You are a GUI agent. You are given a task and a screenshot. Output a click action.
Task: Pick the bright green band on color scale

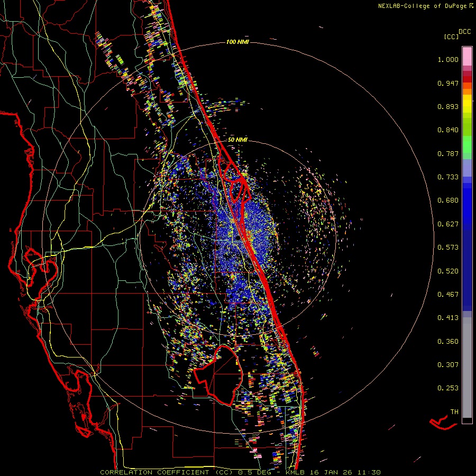467,144
